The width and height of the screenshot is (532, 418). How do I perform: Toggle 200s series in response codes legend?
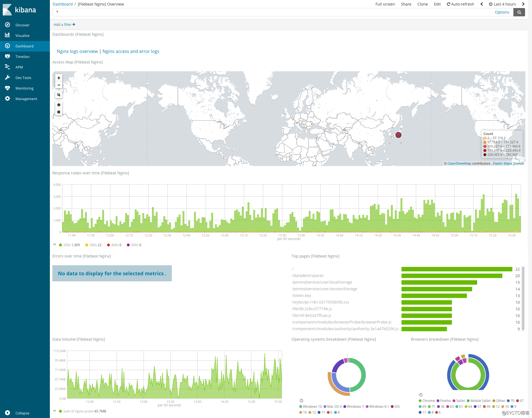(x=69, y=245)
